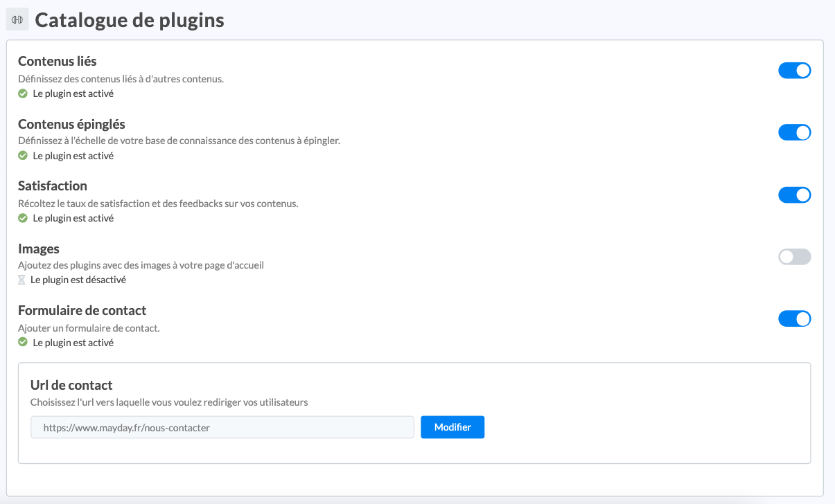Click the green check under Formulaire de contact
The image size is (835, 504).
[23, 343]
